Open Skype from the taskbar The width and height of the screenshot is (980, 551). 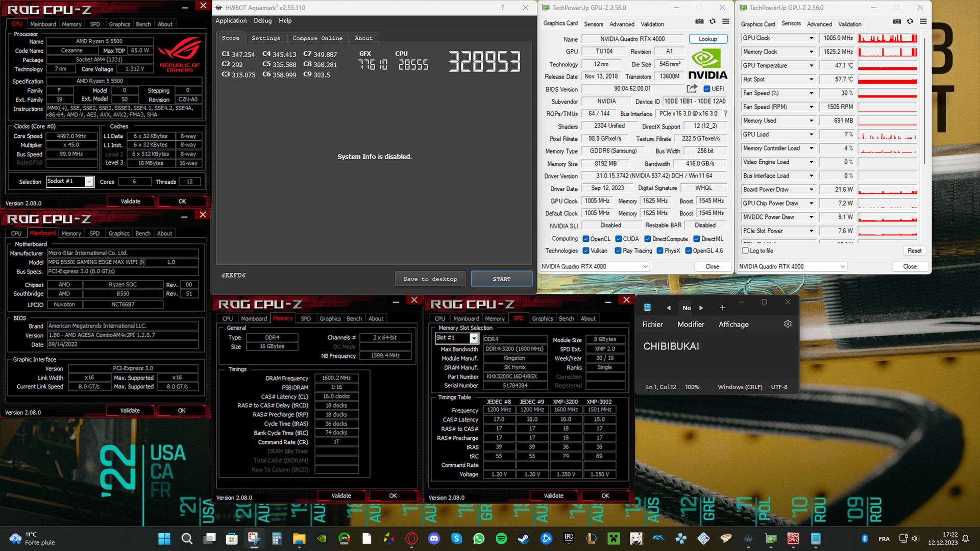pos(456,539)
